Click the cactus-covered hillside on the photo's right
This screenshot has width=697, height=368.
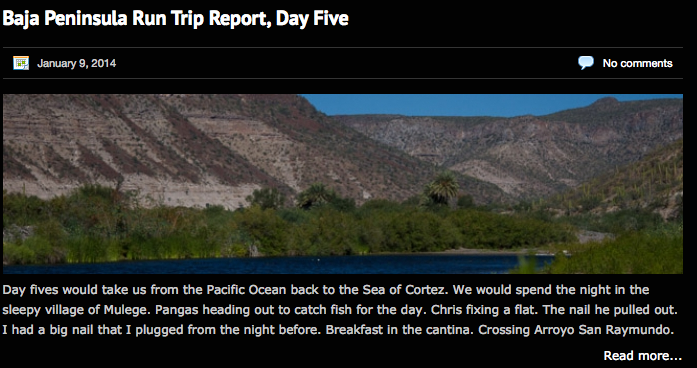[631, 187]
